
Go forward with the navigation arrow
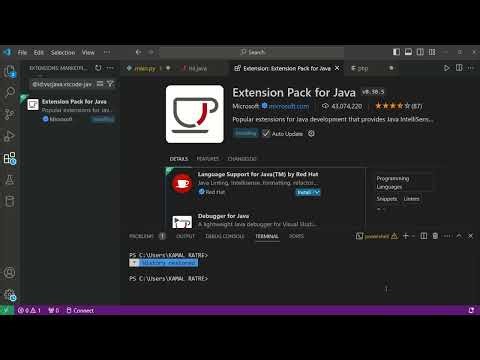point(151,52)
